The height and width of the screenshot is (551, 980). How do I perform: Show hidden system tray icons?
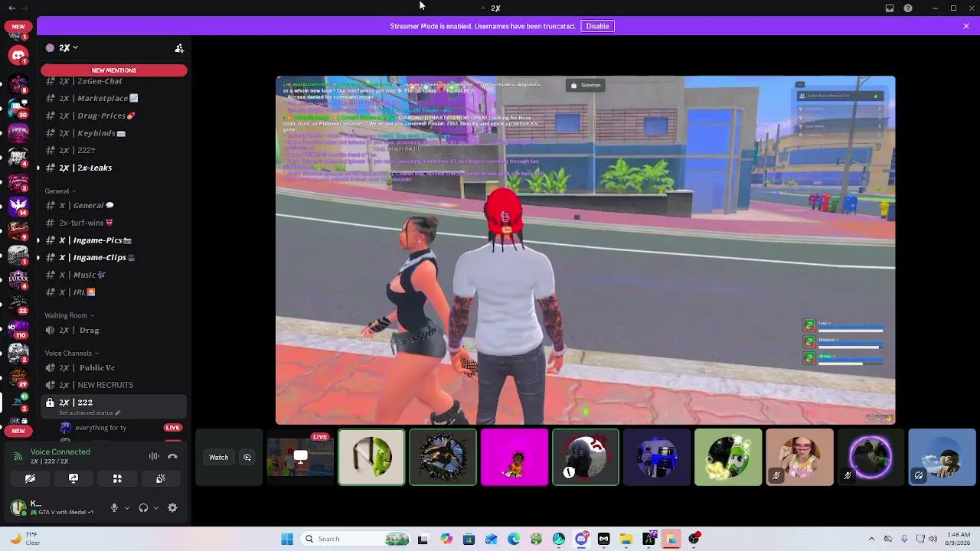coord(871,539)
